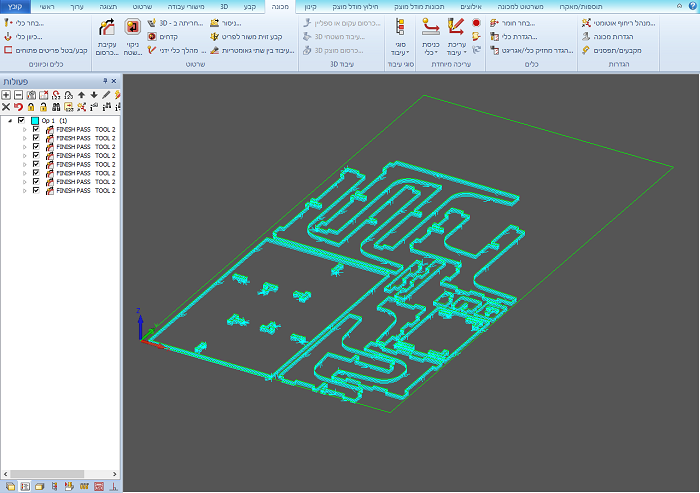
Task: Click Set/Cancel Open Elements (קבע/בטל פריטים פתוחים)
Action: (x=46, y=50)
